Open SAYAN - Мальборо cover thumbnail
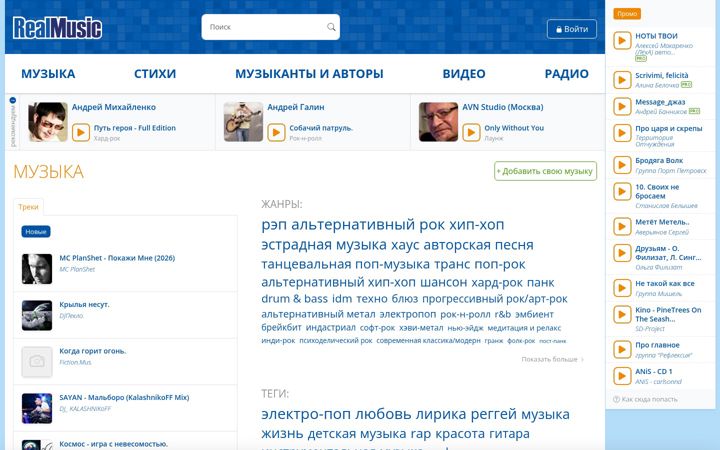The width and height of the screenshot is (720, 450). pos(37,408)
